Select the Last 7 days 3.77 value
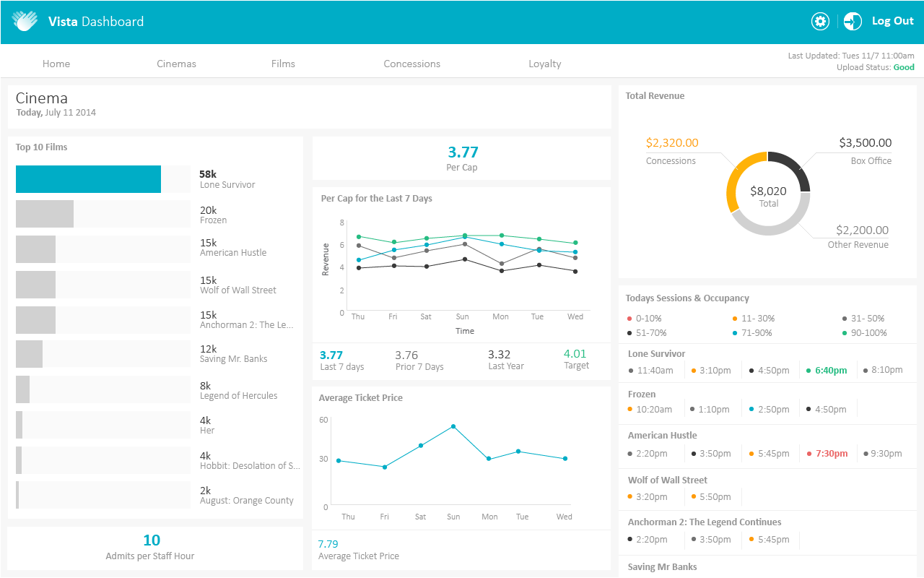Image resolution: width=924 pixels, height=578 pixels. coord(331,355)
